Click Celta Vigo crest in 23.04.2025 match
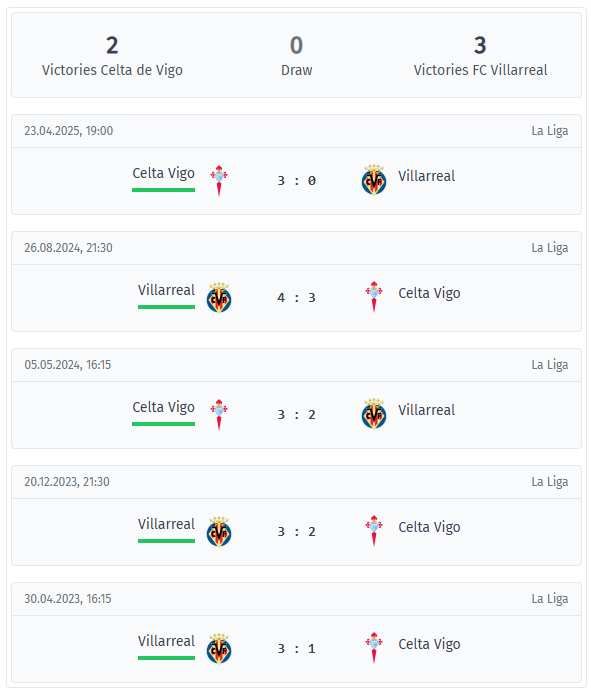The image size is (591, 695). [x=219, y=180]
